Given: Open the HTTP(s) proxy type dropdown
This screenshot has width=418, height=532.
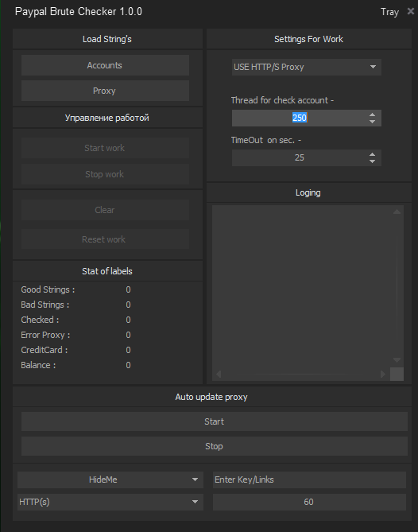Looking at the screenshot, I should [110, 502].
